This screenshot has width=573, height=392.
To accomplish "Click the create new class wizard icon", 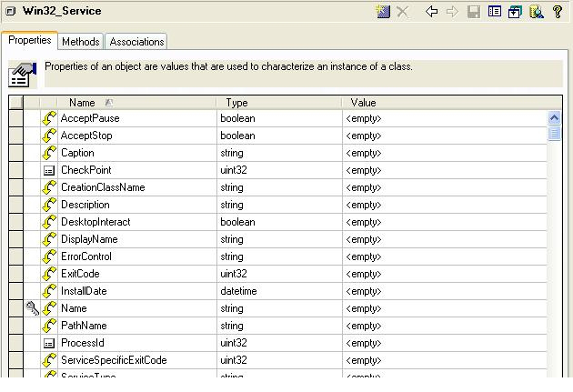I will pos(383,12).
